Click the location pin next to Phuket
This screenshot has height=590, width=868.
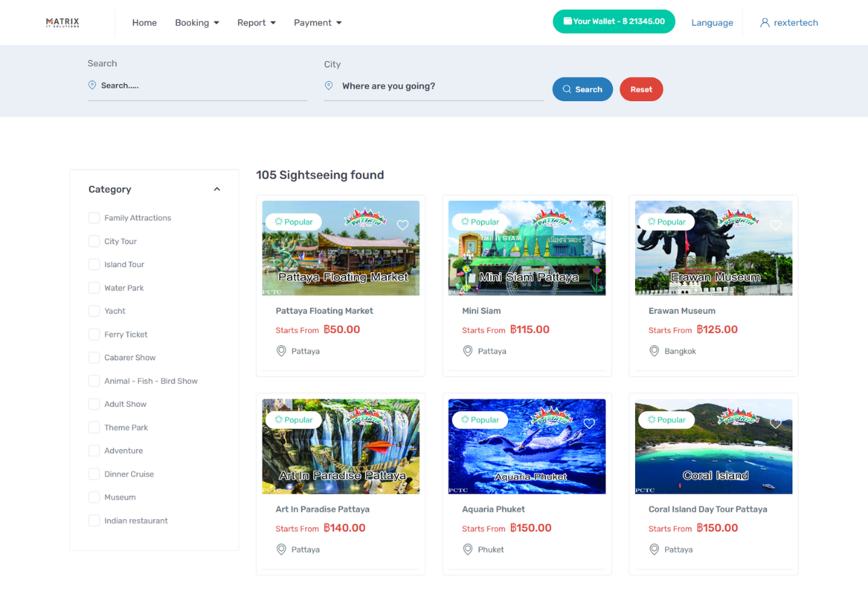[x=468, y=549]
